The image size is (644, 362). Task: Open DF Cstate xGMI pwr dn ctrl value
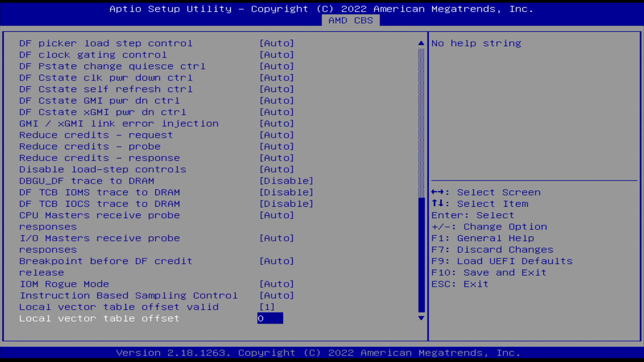point(277,112)
